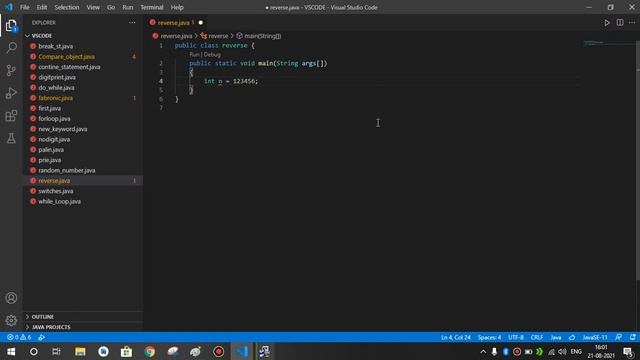Open Microsoft Store from taskbar
Image resolution: width=640 pixels, height=360 pixels.
click(x=126, y=351)
